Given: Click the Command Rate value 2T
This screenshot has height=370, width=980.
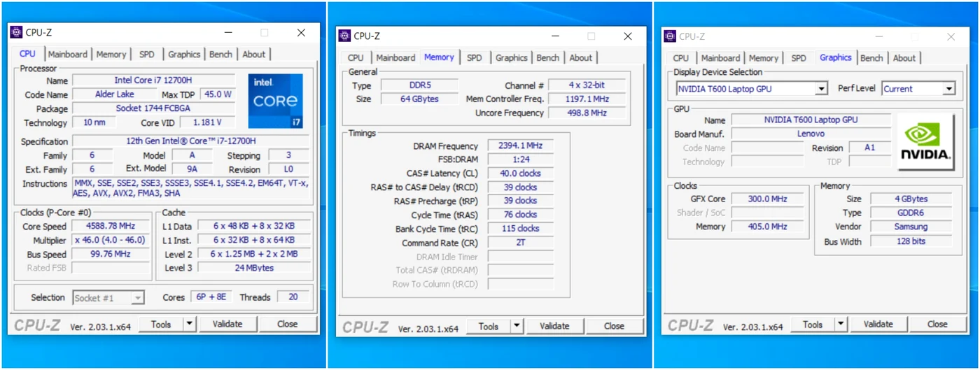Looking at the screenshot, I should click(x=520, y=243).
